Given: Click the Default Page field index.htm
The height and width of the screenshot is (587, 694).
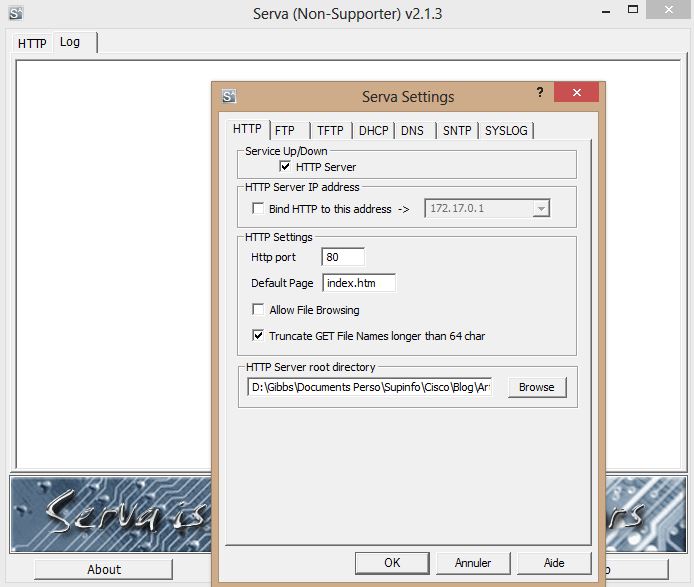Looking at the screenshot, I should click(x=359, y=283).
